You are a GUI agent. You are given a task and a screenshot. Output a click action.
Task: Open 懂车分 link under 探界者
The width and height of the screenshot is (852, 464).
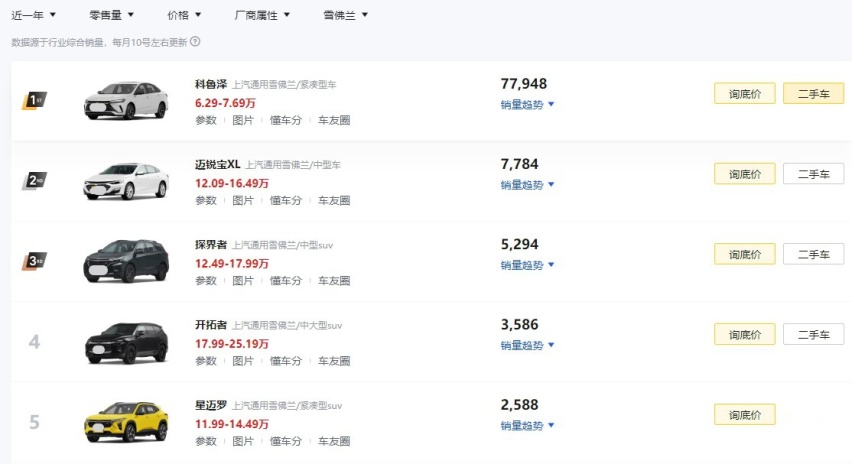click(x=285, y=281)
